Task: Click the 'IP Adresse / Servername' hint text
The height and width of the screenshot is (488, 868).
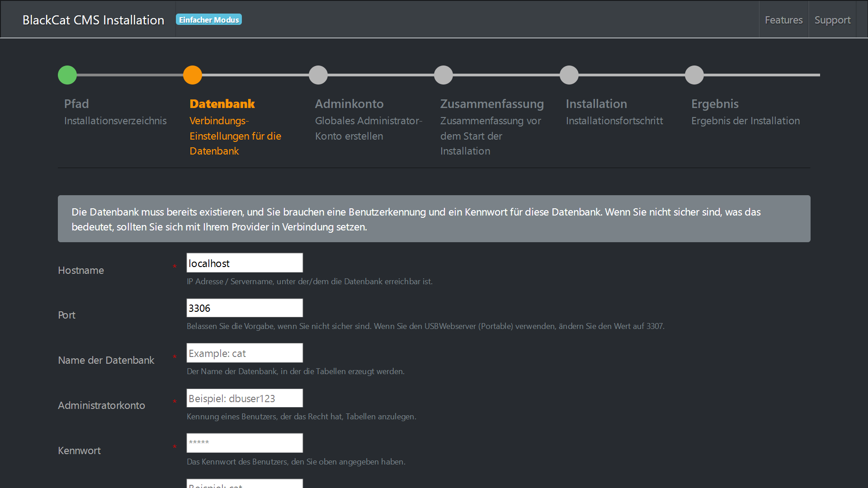Action: click(x=310, y=281)
